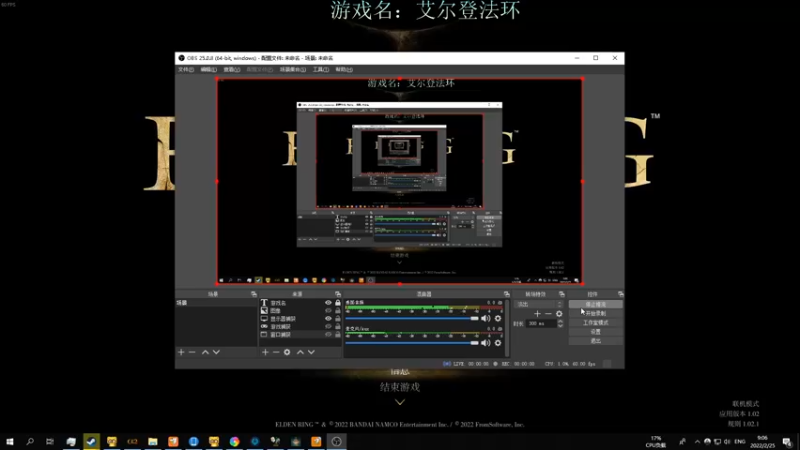Viewport: 800px width, 450px height.
Task: Show the game capture source via eye icon
Action: click(x=328, y=327)
